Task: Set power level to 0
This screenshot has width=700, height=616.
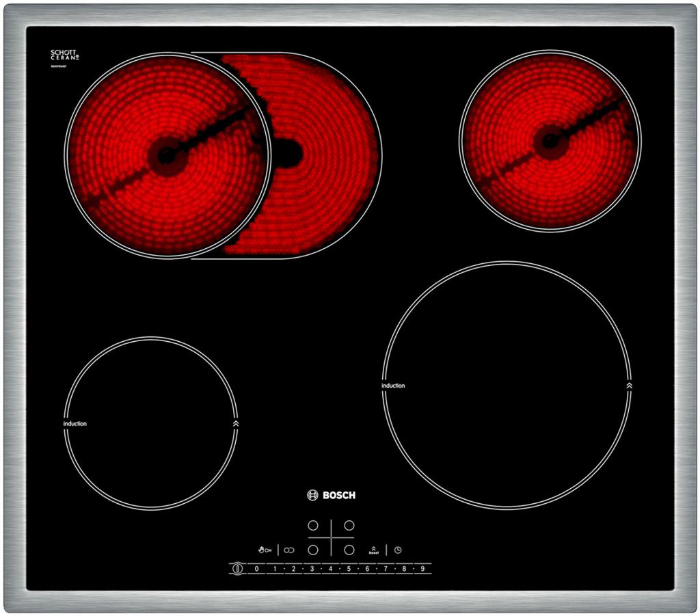Action: click(256, 568)
